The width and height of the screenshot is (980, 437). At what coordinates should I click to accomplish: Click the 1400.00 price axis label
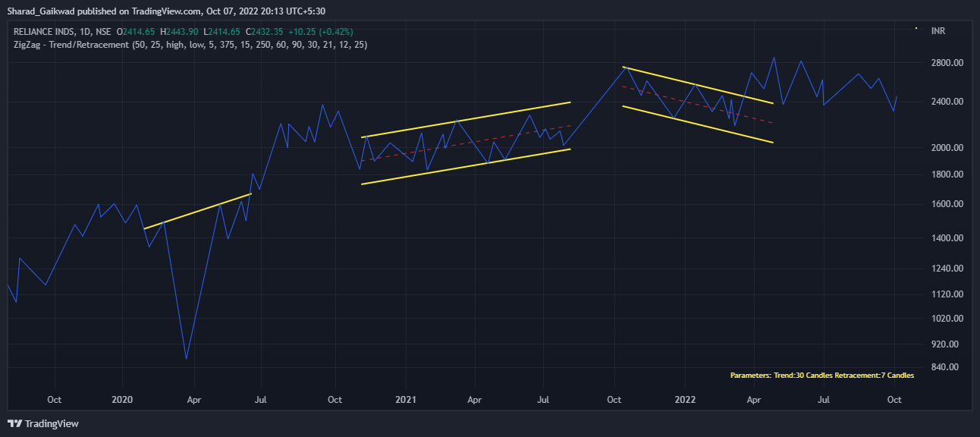[947, 238]
